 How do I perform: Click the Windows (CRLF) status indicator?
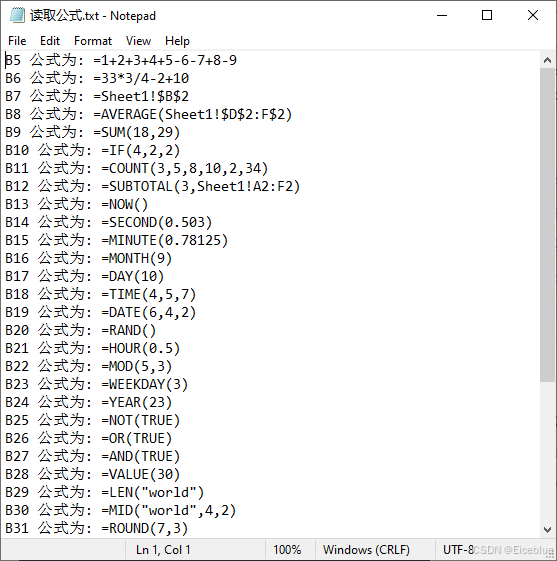coord(366,550)
